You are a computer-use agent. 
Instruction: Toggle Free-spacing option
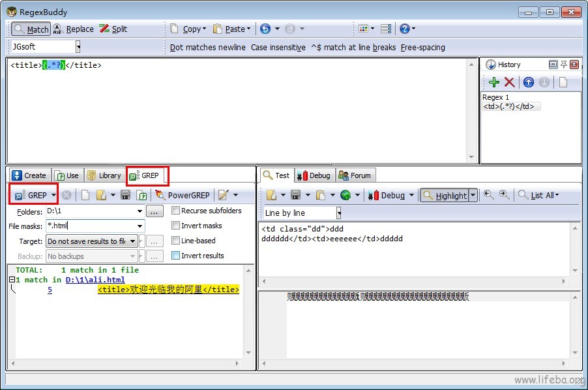click(x=422, y=47)
